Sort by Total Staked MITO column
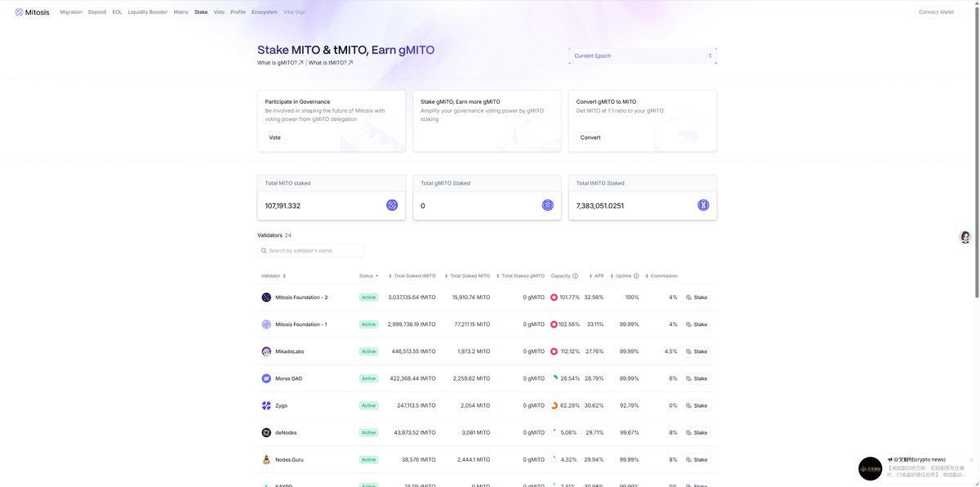980x487 pixels. click(x=466, y=276)
